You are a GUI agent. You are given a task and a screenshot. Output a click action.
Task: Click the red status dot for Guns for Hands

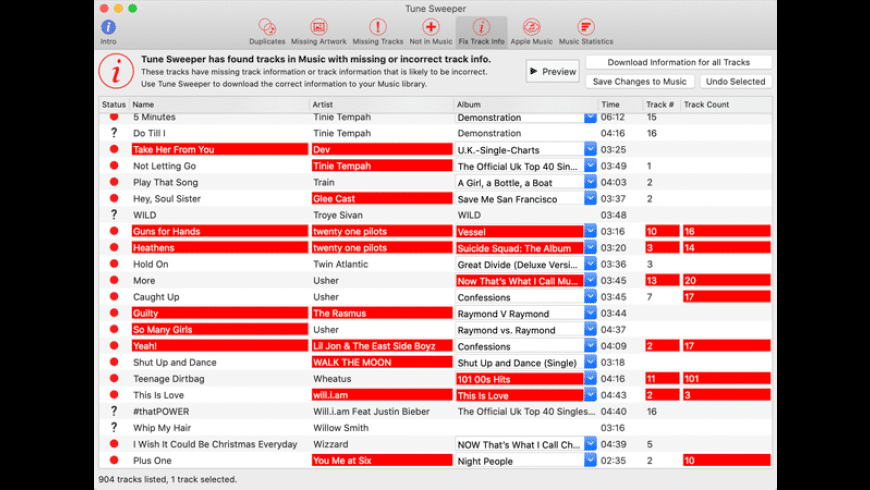click(114, 231)
